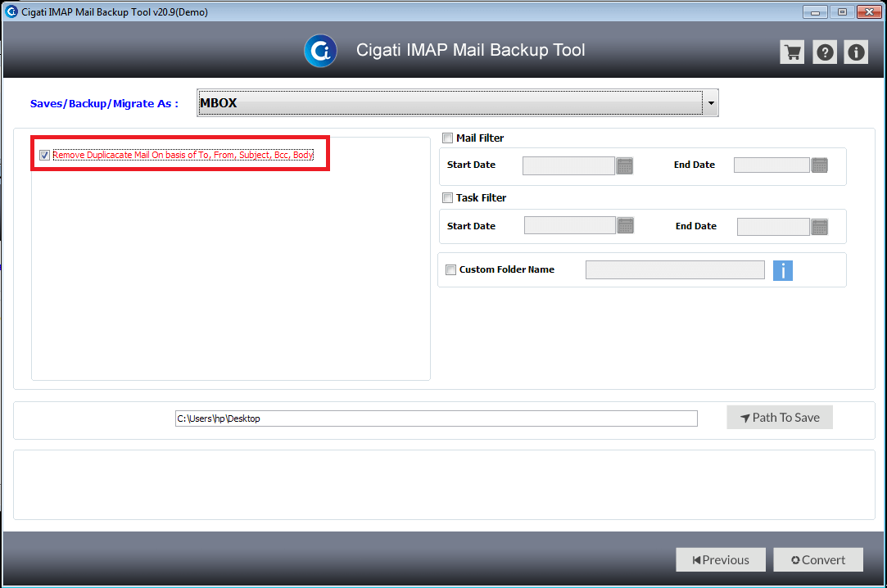This screenshot has width=887, height=588.
Task: Click blue info icon beside Custom Folder Name
Action: click(x=783, y=270)
